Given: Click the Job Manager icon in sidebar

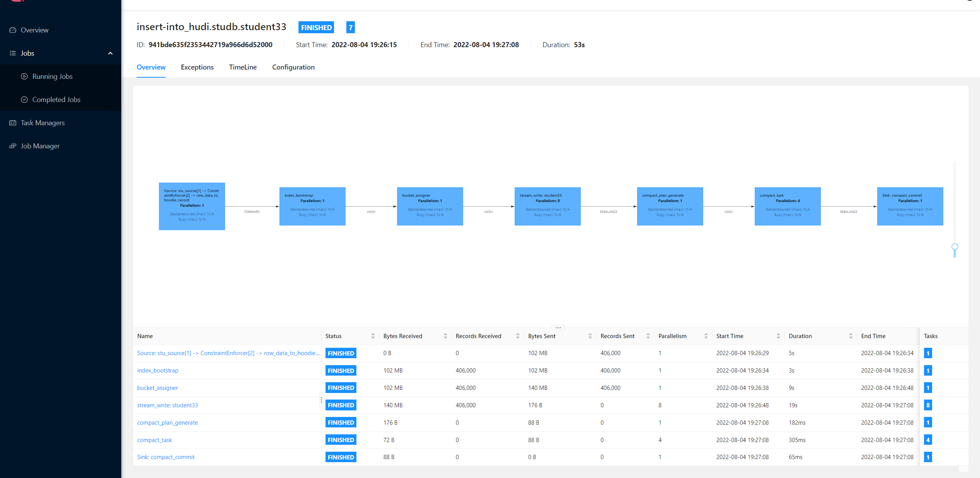Looking at the screenshot, I should pyautogui.click(x=13, y=146).
